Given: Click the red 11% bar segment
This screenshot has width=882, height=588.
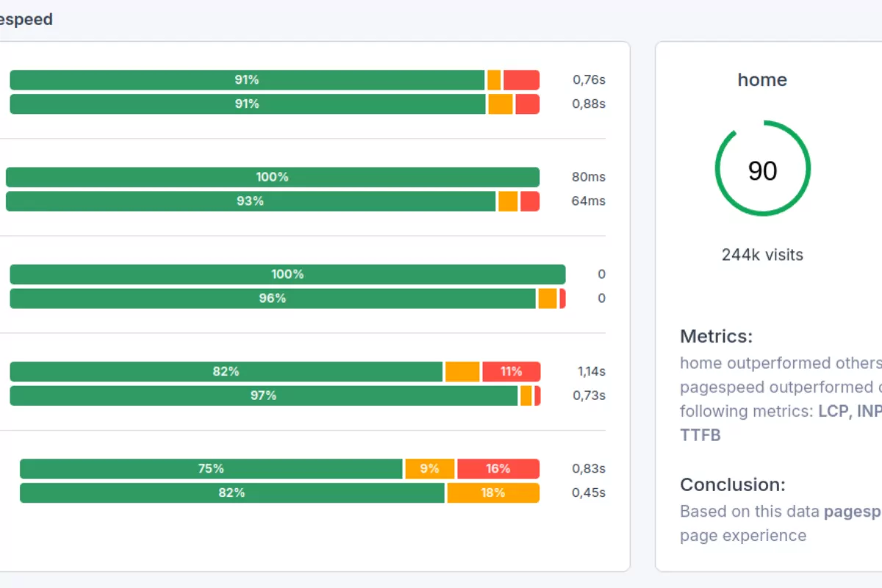Looking at the screenshot, I should coord(512,371).
